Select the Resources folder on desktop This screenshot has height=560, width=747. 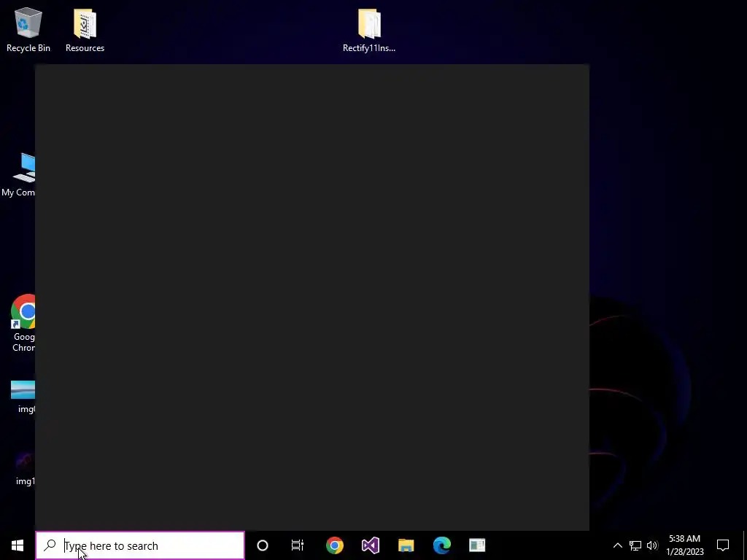click(85, 29)
